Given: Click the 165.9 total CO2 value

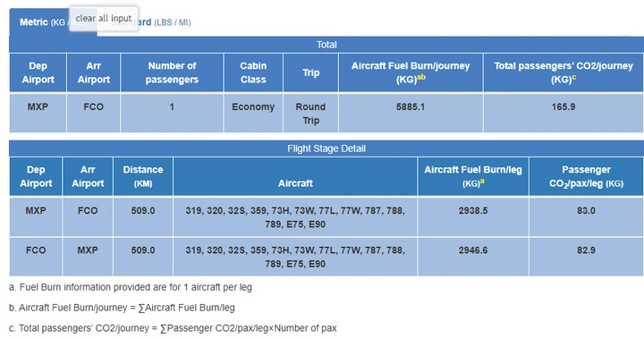Looking at the screenshot, I should click(563, 106).
